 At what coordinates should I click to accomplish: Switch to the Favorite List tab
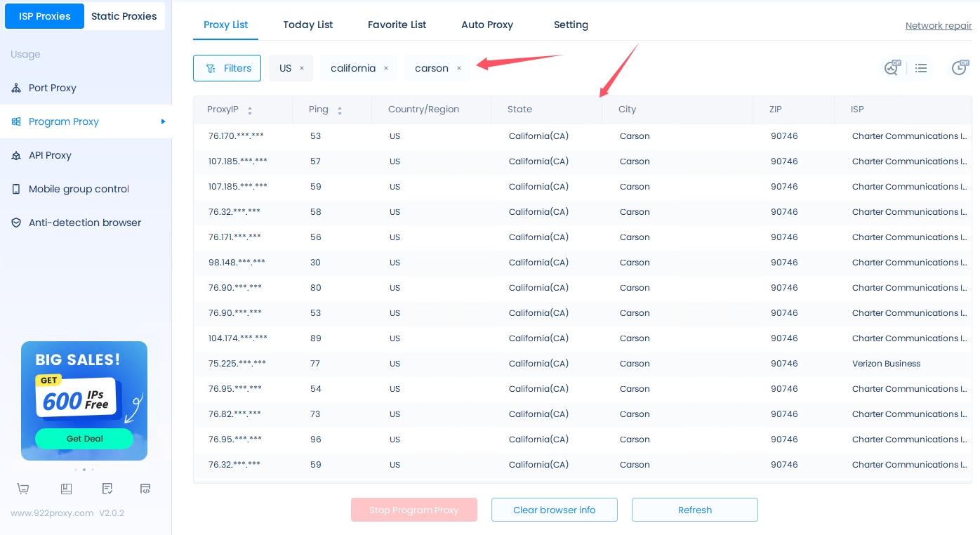coord(397,25)
